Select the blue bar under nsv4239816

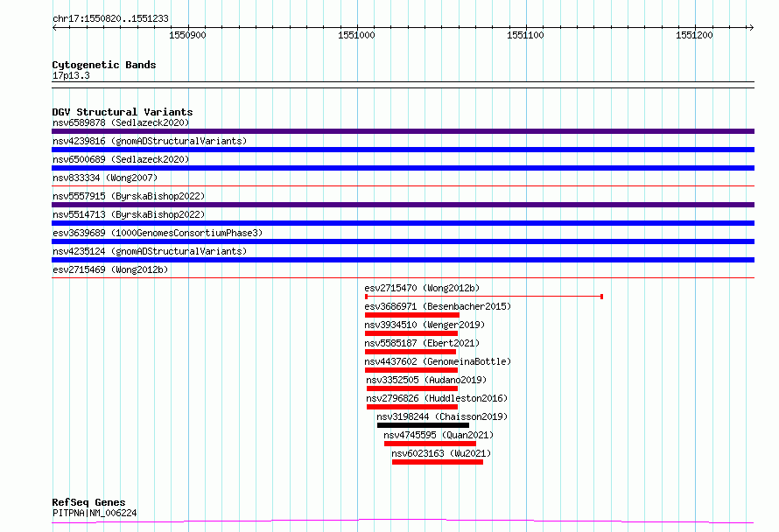[x=403, y=150]
